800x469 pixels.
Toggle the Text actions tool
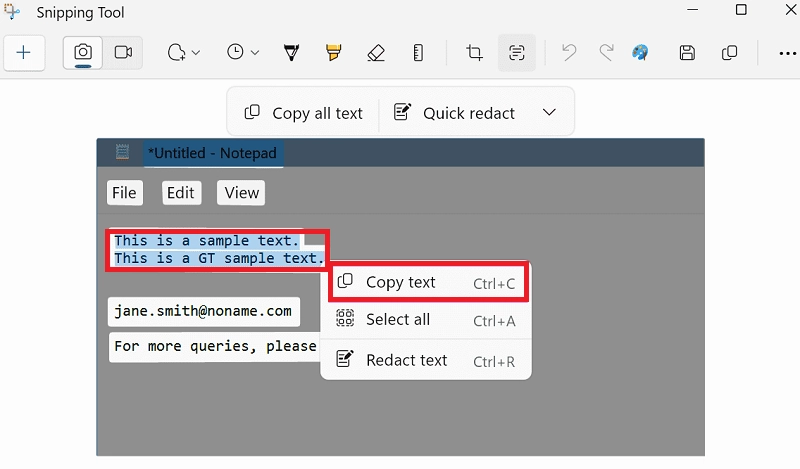(517, 53)
